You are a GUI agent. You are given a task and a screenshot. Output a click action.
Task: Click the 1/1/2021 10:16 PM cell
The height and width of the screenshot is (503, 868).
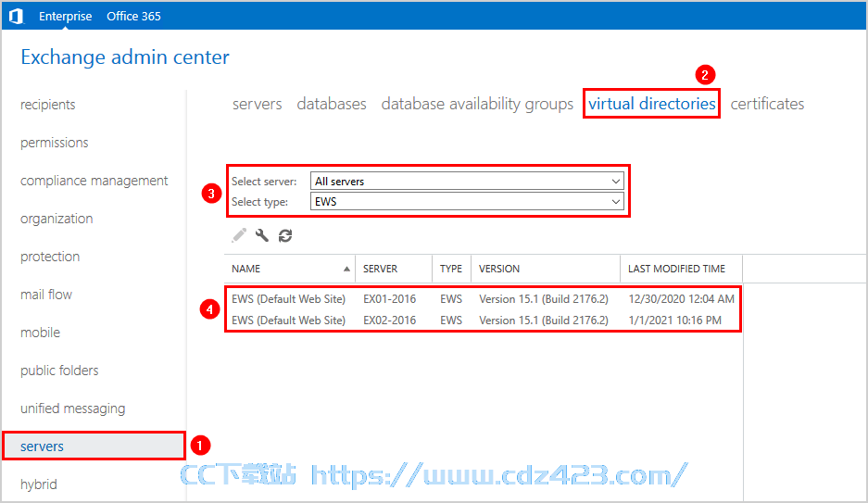pyautogui.click(x=674, y=320)
